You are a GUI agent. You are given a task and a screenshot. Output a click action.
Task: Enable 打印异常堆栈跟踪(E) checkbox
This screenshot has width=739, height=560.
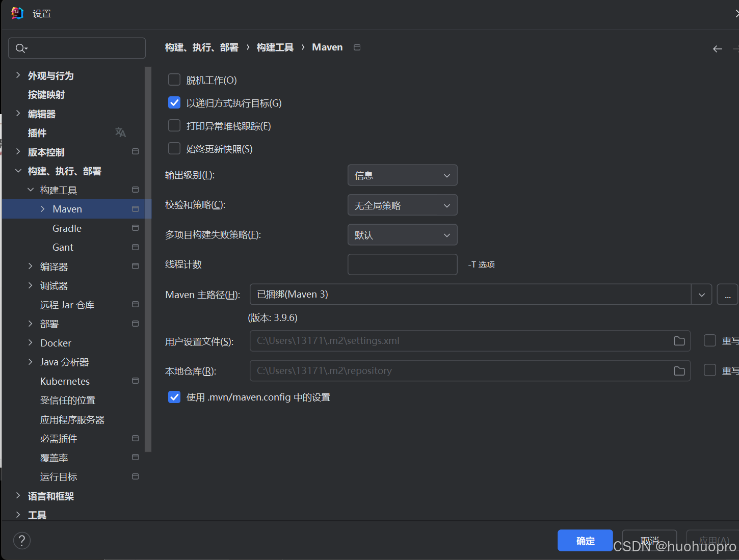174,125
